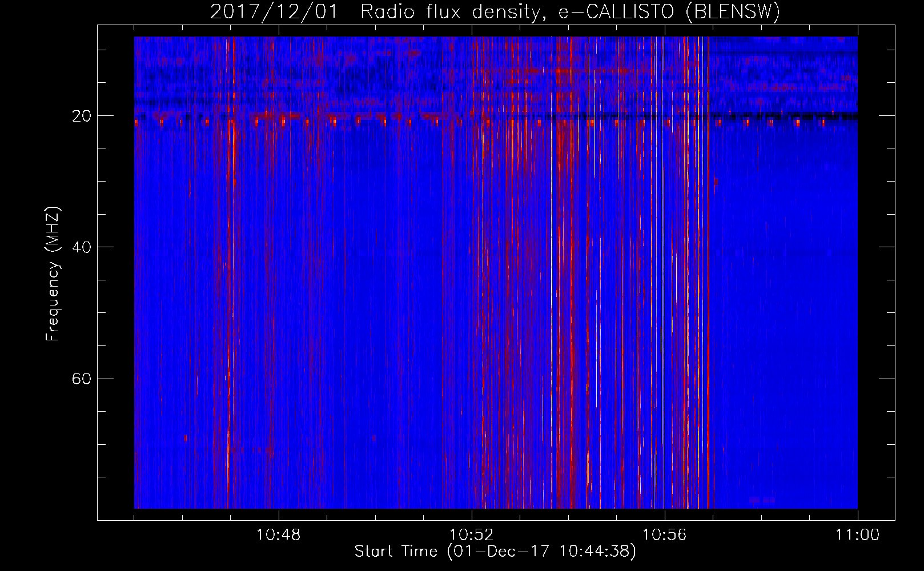This screenshot has width=924, height=571.
Task: Click the '10:52' time tick label
Action: 471,535
